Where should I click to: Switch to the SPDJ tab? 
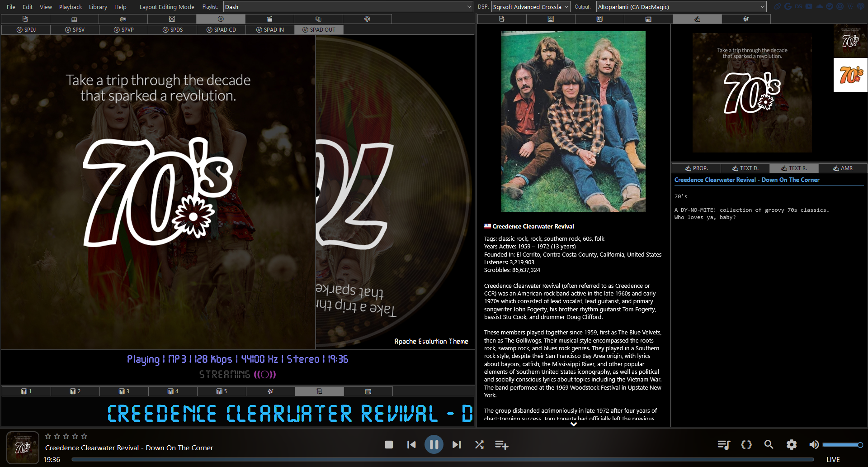(x=26, y=29)
